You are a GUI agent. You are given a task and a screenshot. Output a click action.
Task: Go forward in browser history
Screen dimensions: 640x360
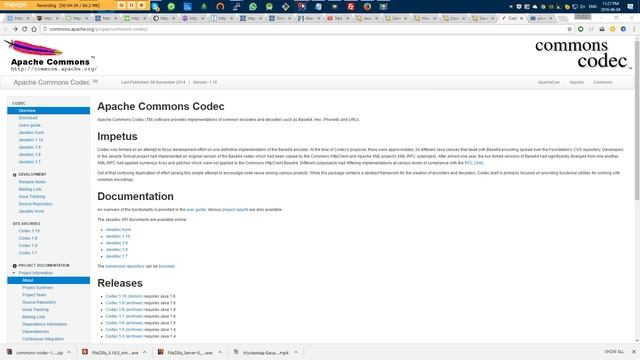pos(15,29)
